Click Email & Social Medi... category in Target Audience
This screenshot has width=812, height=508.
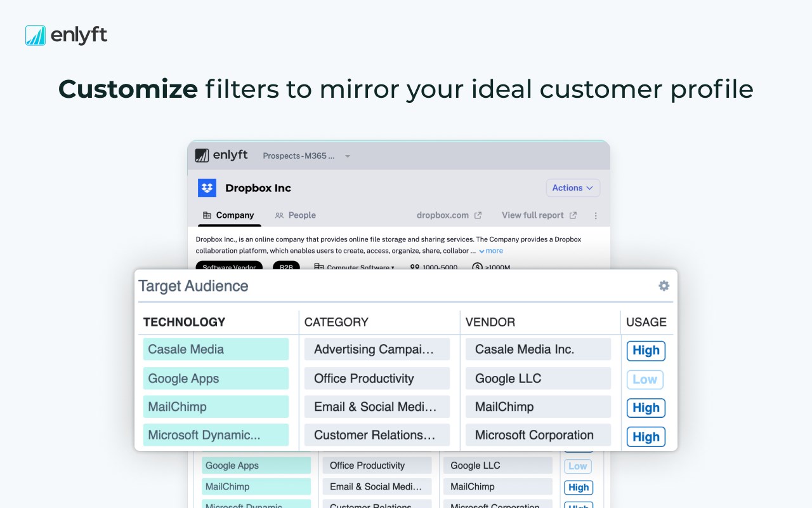point(377,406)
